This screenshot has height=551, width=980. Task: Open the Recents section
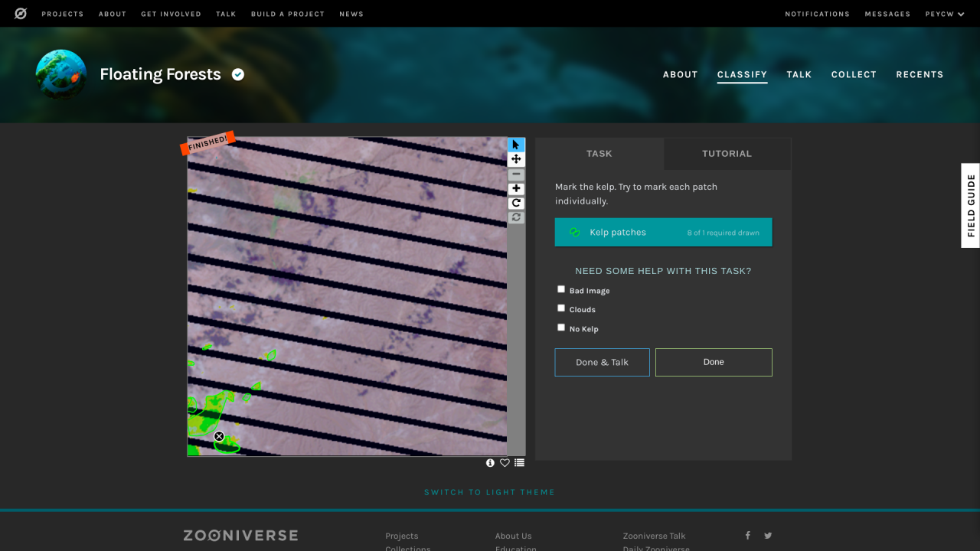pos(920,74)
